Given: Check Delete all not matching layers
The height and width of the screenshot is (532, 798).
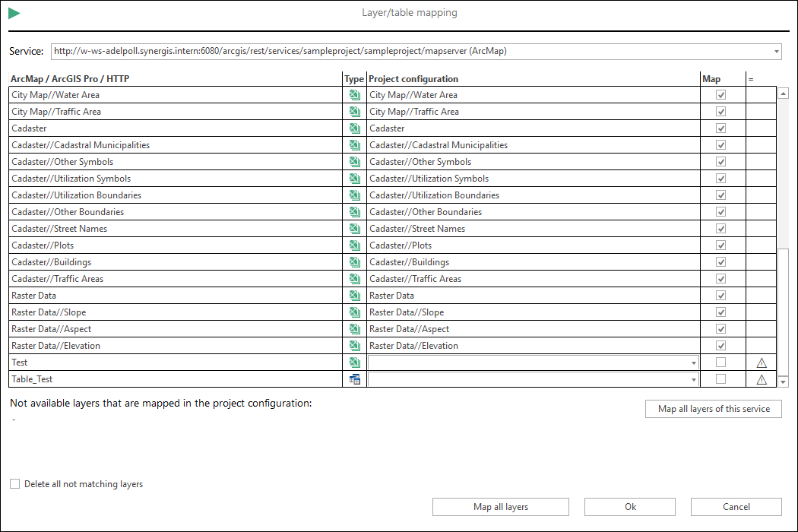Looking at the screenshot, I should point(14,483).
